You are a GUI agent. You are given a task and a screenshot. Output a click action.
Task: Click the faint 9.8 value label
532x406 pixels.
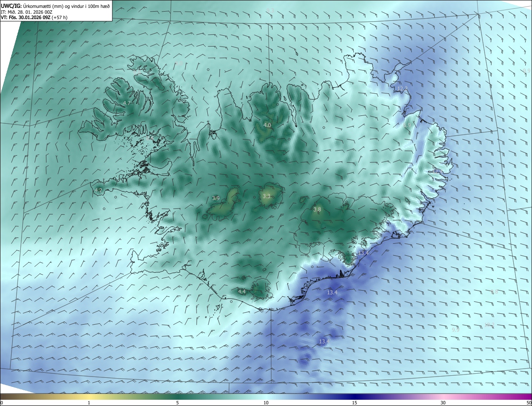point(494,292)
